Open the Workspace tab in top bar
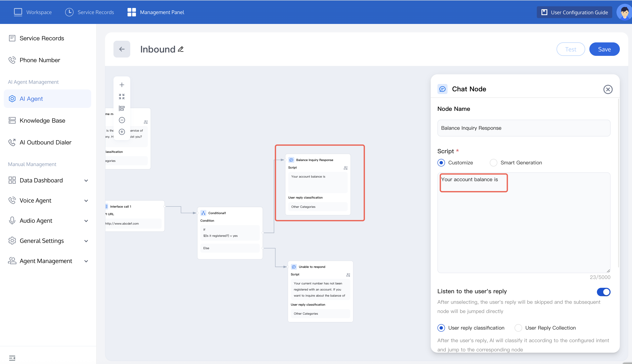The image size is (632, 364). pyautogui.click(x=33, y=12)
